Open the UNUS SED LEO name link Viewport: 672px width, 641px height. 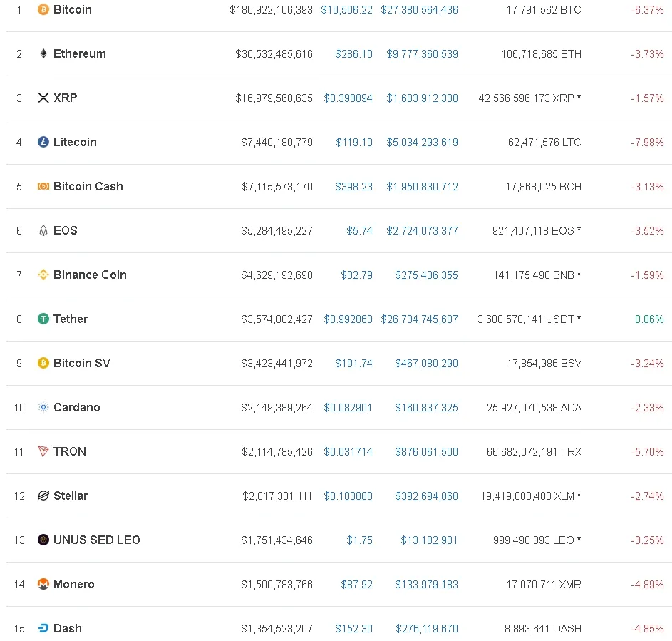click(97, 540)
